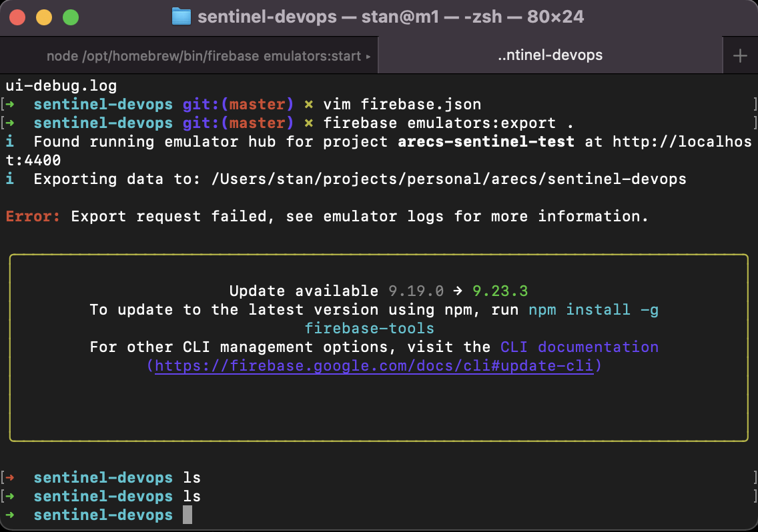
Task: Open the firebase.google.com/docs/cli update link
Action: click(x=374, y=365)
